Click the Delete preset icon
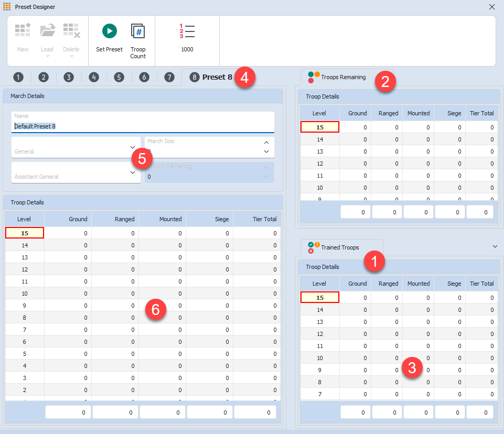 coord(71,31)
